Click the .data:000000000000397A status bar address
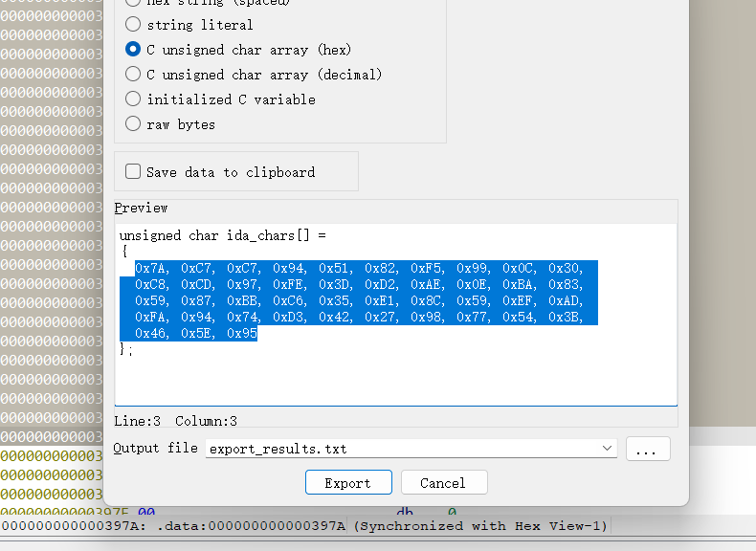Screen dimensions: 756x551 point(250,526)
